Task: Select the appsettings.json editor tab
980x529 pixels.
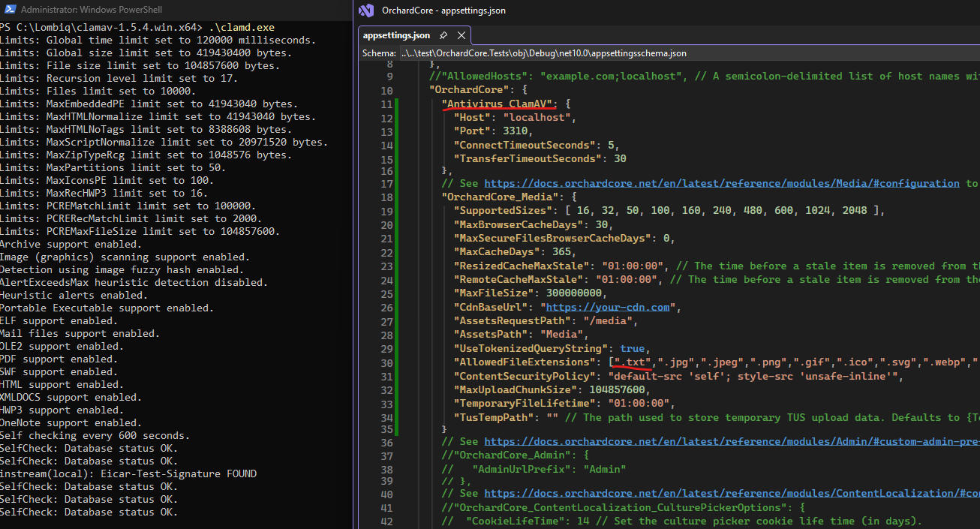Action: pos(397,35)
